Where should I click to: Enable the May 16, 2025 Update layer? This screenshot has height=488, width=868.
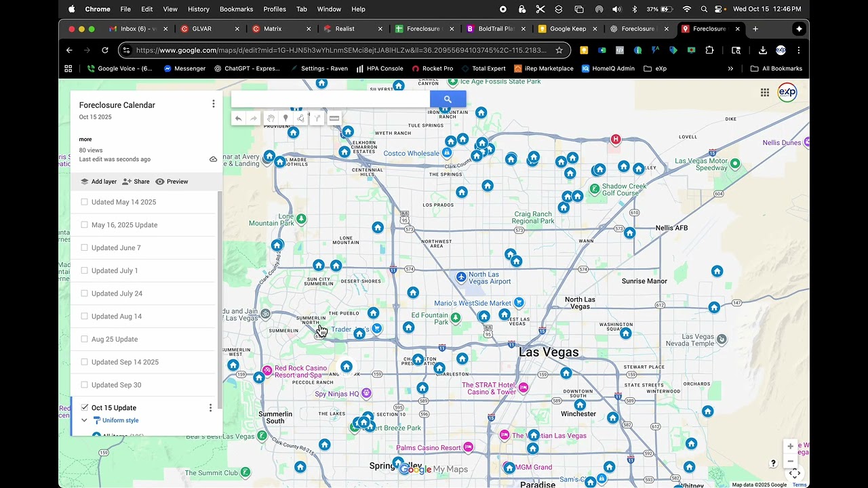point(84,225)
